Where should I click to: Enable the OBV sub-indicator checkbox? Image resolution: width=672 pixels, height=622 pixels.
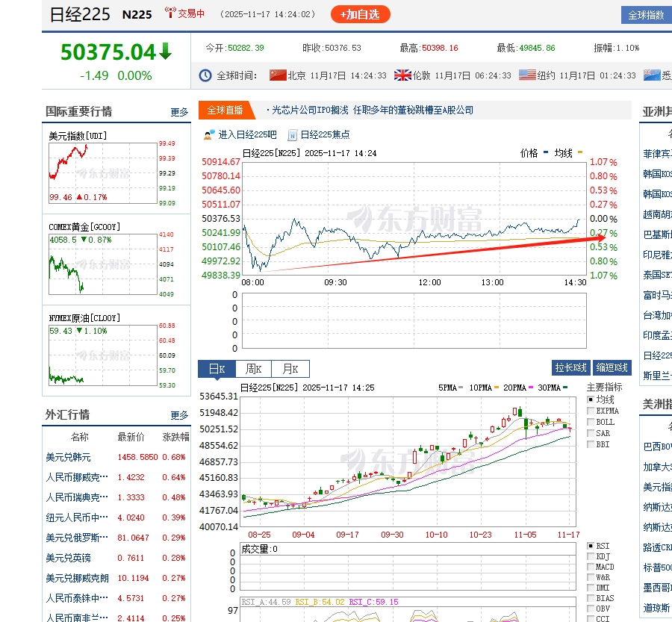(x=591, y=609)
